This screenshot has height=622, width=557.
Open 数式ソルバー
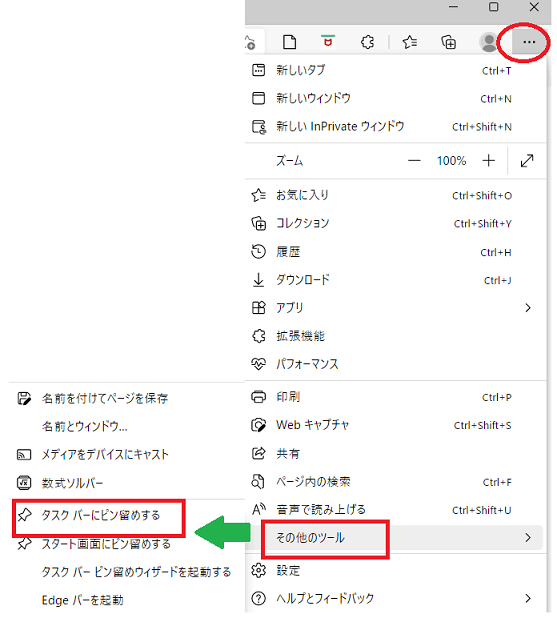coord(128,483)
